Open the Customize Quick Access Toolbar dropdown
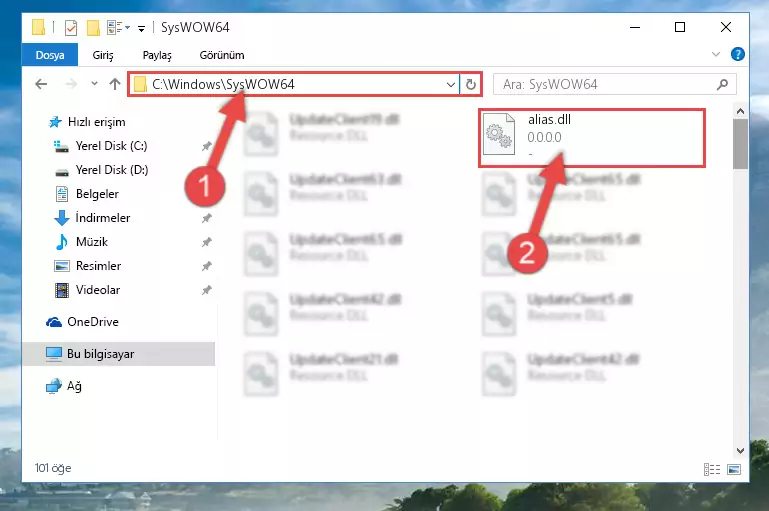This screenshot has height=511, width=769. pos(141,28)
